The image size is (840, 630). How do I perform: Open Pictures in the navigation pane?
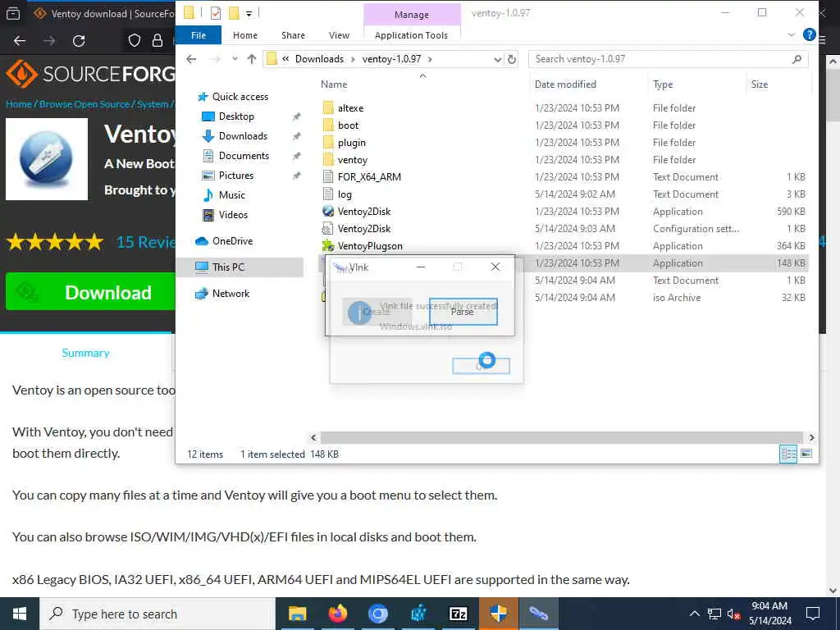point(235,176)
